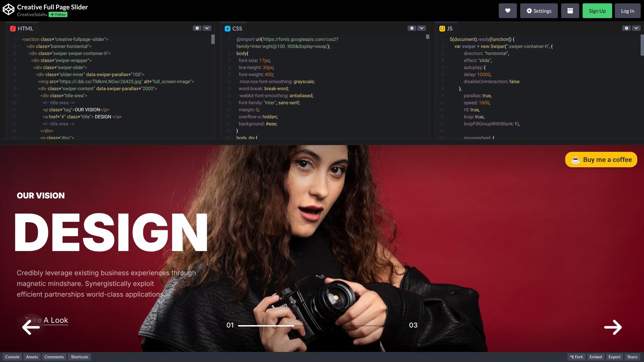
Task: Go to next slide with right arrow
Action: pyautogui.click(x=613, y=327)
